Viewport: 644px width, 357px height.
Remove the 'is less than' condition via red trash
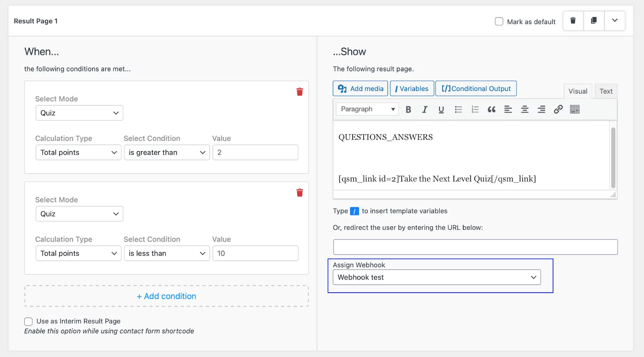pyautogui.click(x=299, y=193)
